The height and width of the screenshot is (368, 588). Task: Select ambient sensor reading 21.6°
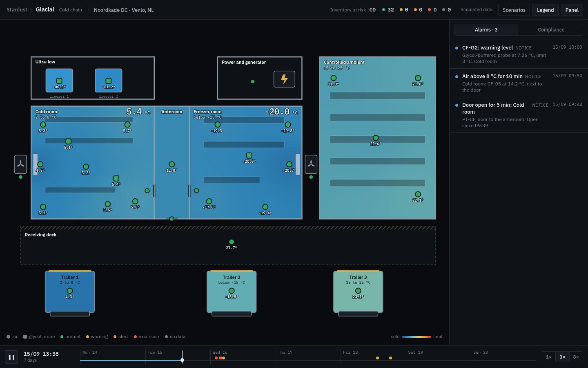[376, 138]
